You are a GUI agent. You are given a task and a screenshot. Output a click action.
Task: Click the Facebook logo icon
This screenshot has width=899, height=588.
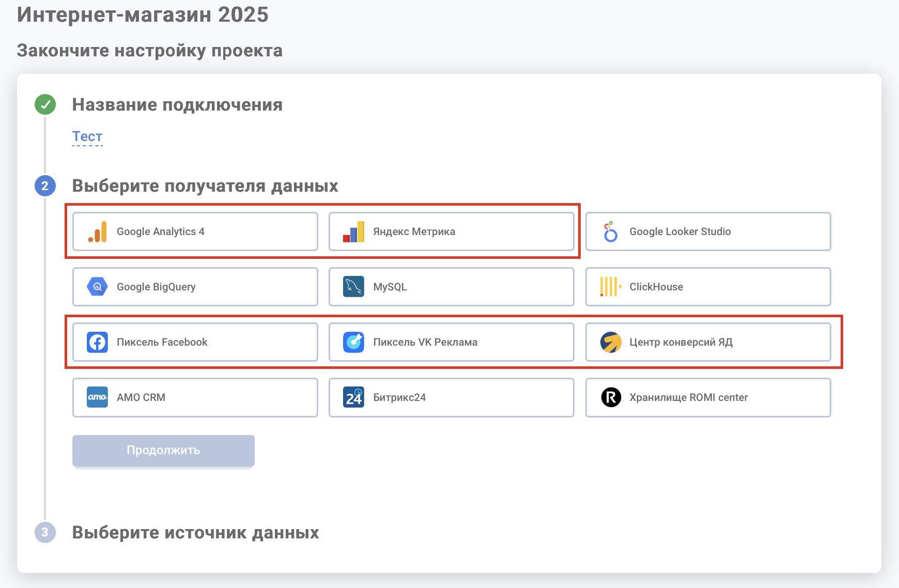pos(97,342)
